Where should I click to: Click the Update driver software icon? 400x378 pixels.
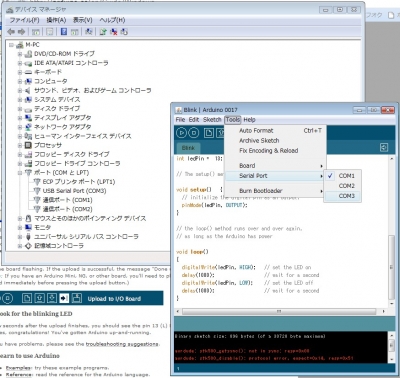(103, 32)
